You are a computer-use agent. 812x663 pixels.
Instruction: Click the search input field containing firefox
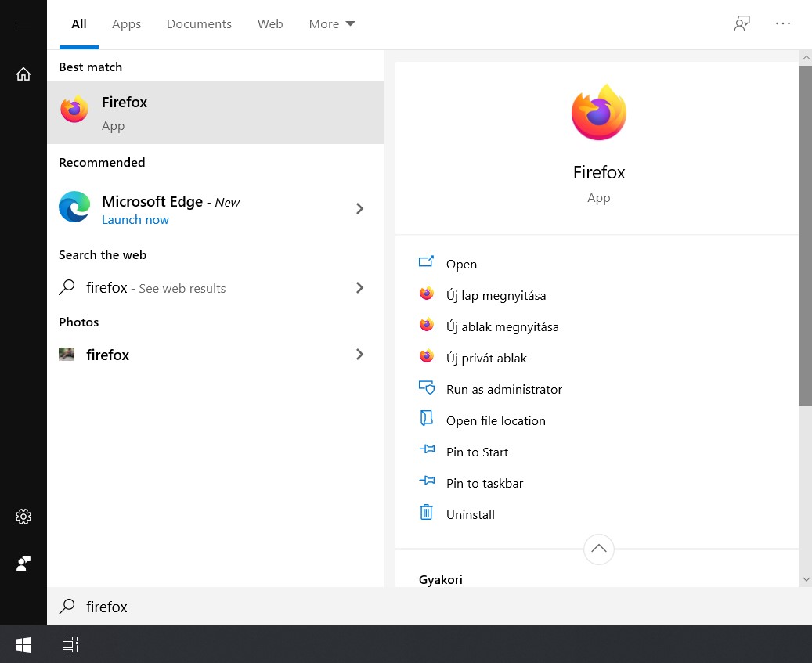click(429, 606)
